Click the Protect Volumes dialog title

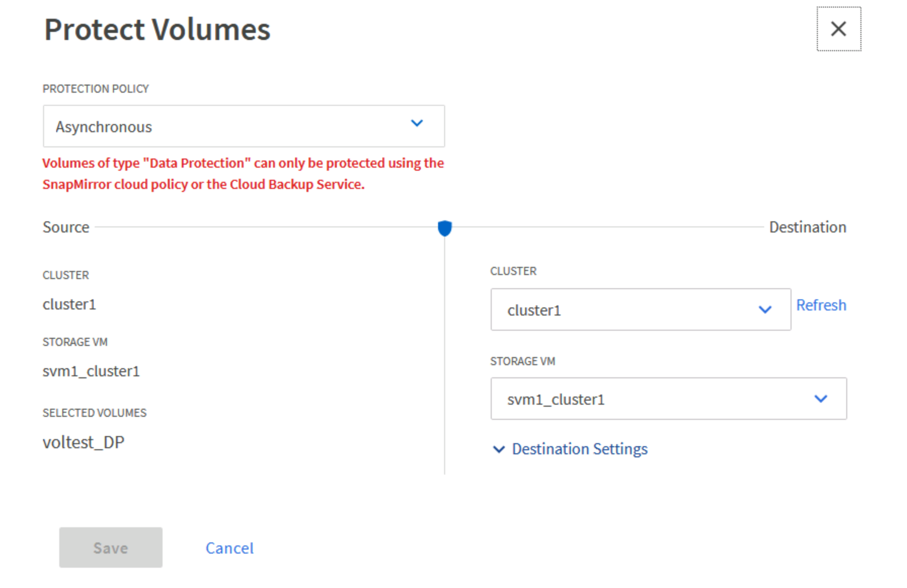(157, 29)
